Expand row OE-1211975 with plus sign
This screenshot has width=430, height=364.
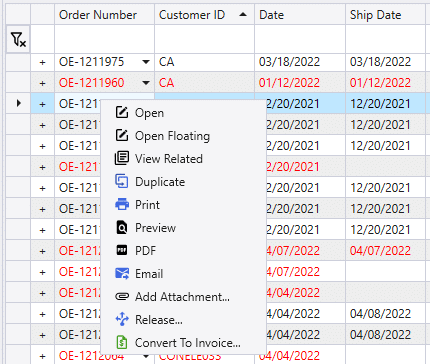(x=42, y=62)
